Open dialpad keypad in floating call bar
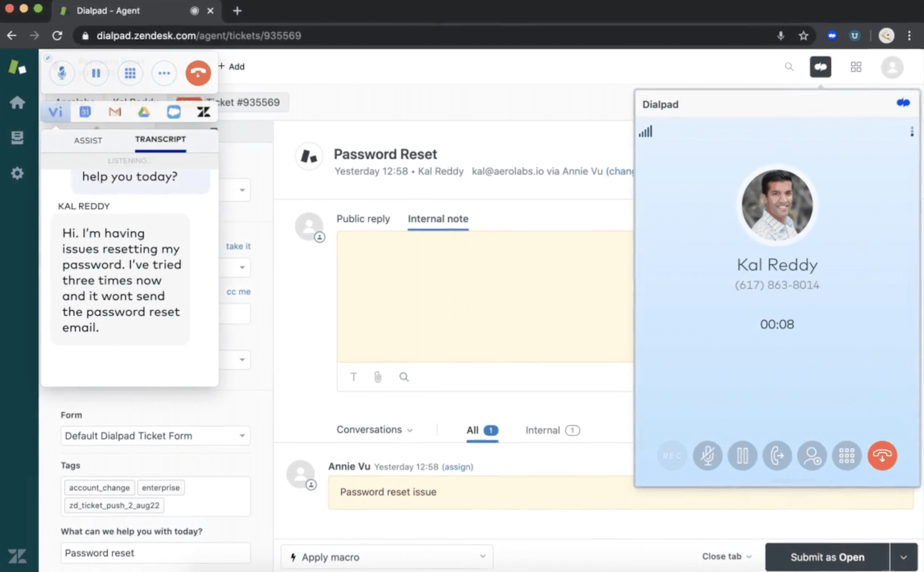924x572 pixels. coord(130,73)
